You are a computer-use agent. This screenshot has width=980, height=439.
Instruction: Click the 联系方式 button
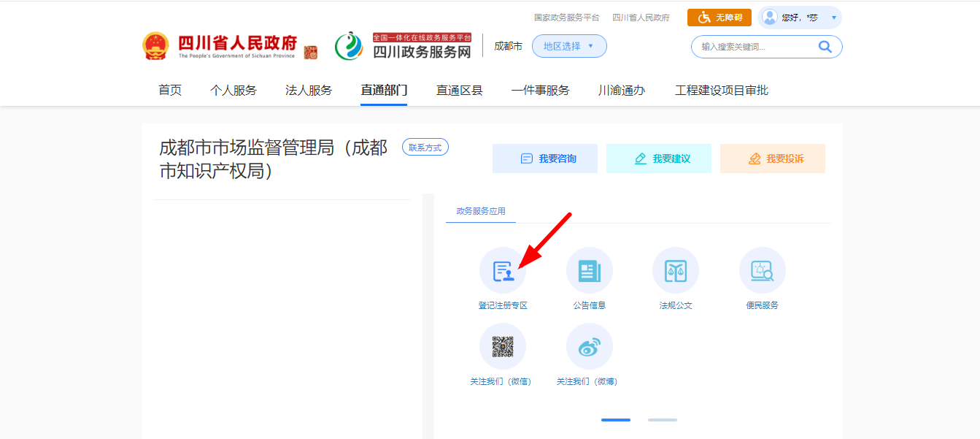pos(425,148)
